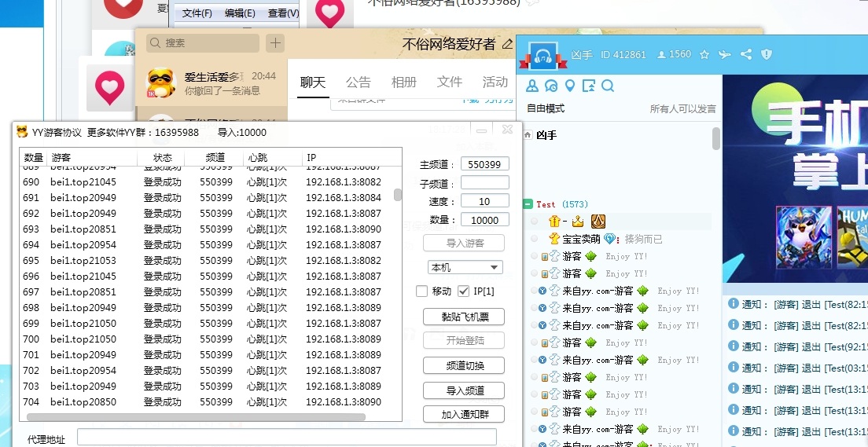Open the 编辑(E) menu
Image resolution: width=868 pixels, height=447 pixels.
click(241, 13)
